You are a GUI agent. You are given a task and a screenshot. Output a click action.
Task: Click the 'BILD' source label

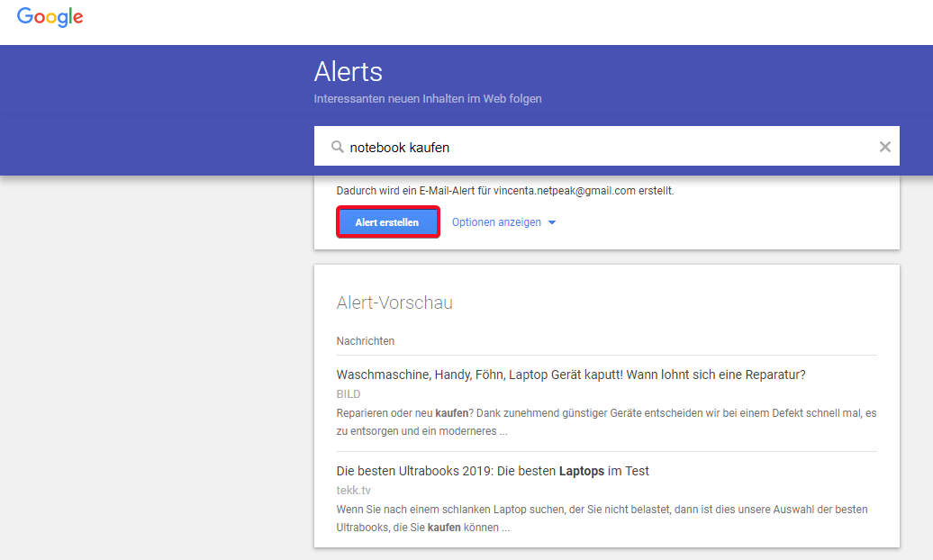349,394
